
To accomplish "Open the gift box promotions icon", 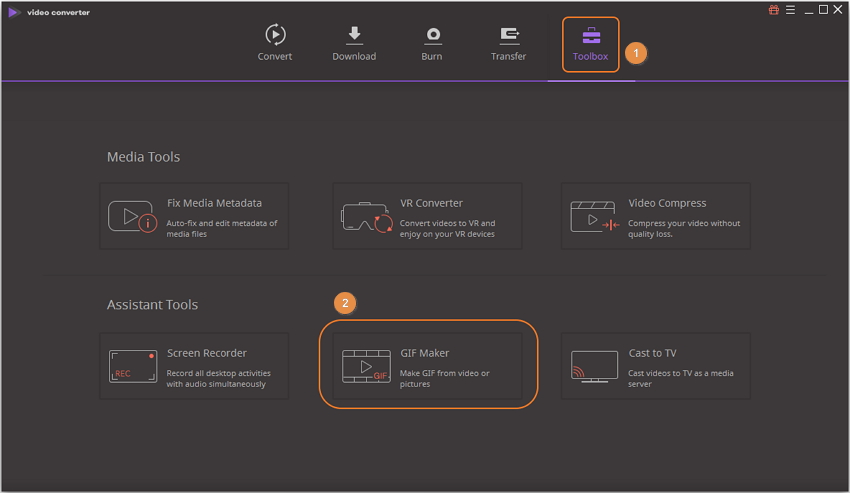I will pyautogui.click(x=774, y=10).
